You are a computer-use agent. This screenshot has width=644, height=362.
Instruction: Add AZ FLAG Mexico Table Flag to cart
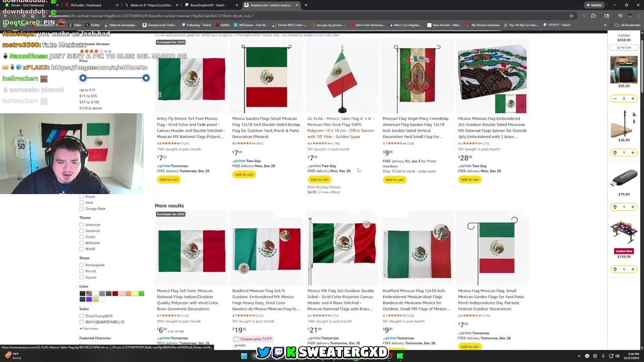click(319, 179)
